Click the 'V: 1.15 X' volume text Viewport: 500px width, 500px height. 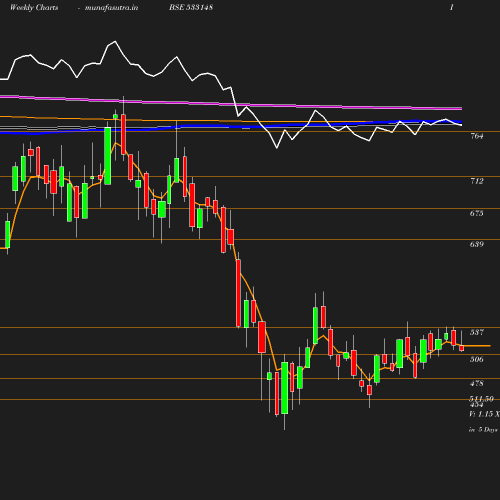point(484,414)
